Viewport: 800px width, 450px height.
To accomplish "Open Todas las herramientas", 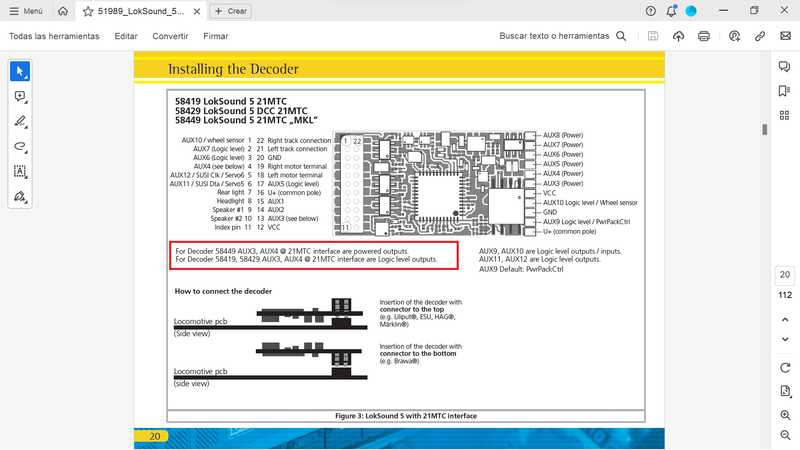I will (x=54, y=36).
